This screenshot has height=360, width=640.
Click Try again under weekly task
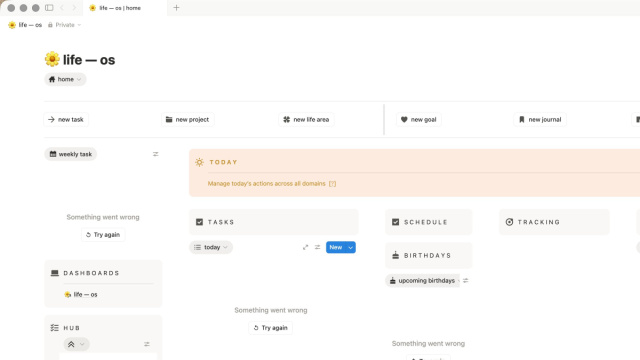point(103,235)
